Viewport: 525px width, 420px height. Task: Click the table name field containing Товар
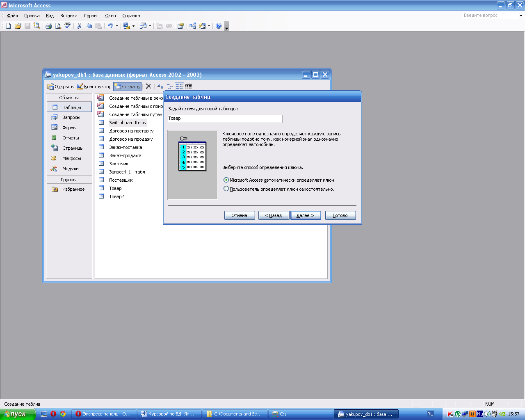tap(225, 119)
